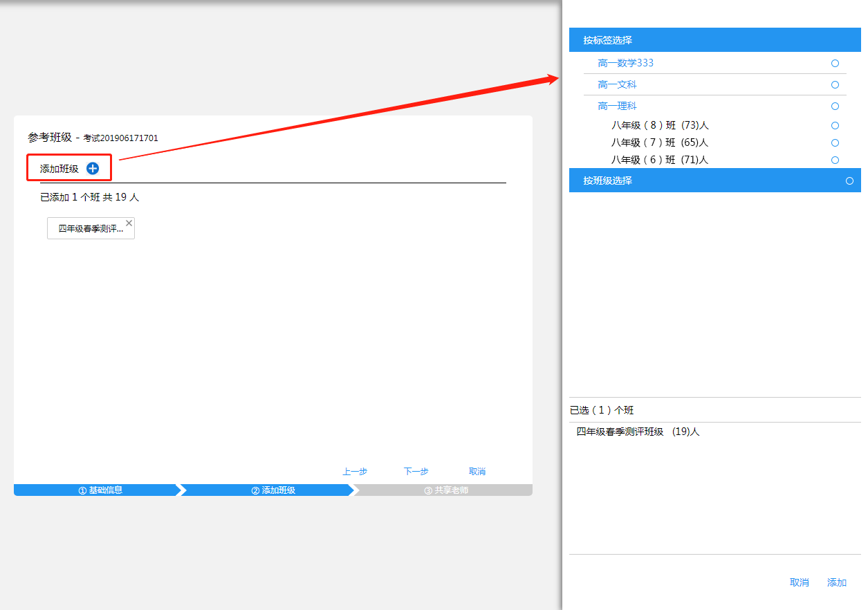
Task: Toggle radio for 八年级（6）班 (71)人
Action: click(x=835, y=160)
